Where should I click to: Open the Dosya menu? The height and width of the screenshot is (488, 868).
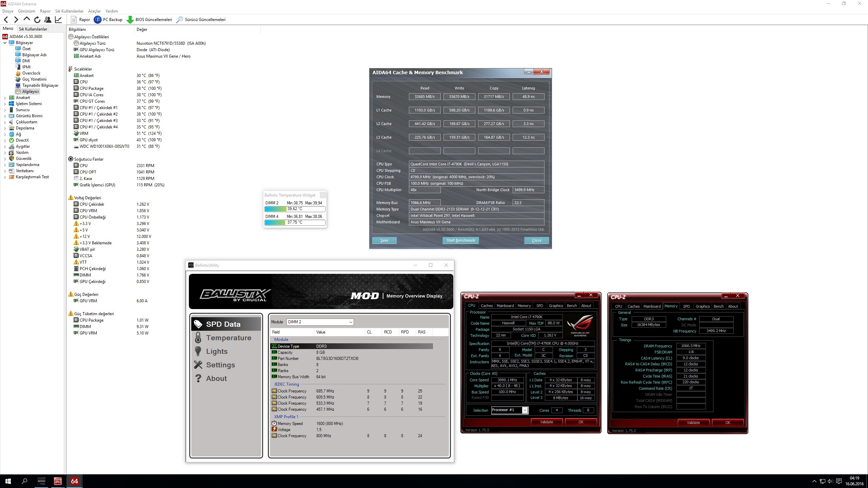(8, 11)
